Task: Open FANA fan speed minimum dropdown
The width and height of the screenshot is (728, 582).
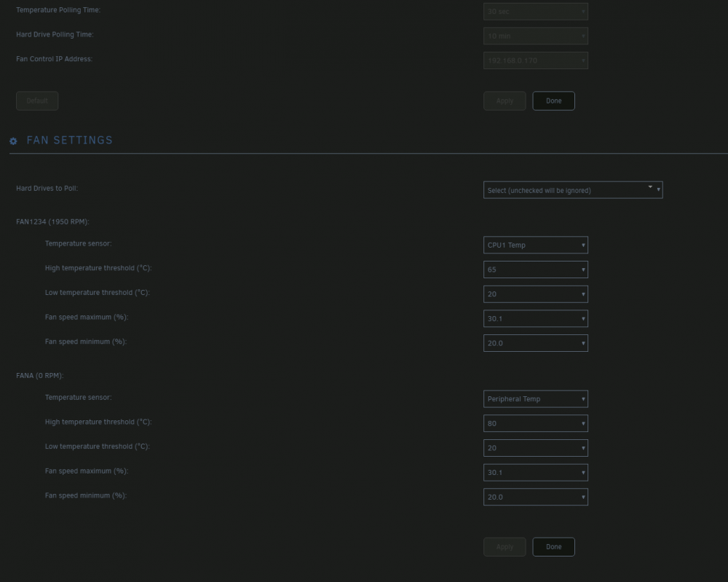Action: [x=535, y=497]
